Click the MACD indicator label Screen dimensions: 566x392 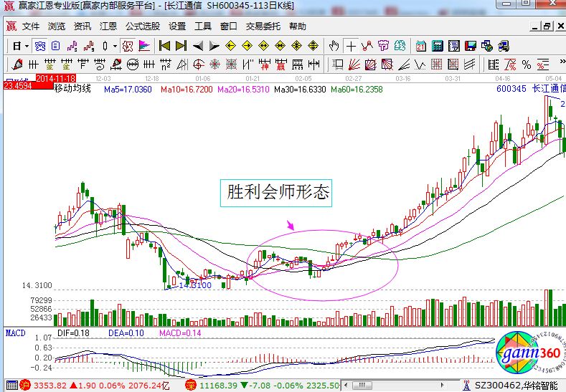point(16,333)
